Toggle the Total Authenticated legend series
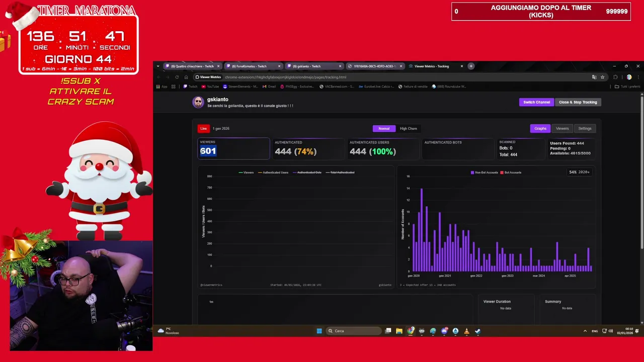 pyautogui.click(x=340, y=172)
